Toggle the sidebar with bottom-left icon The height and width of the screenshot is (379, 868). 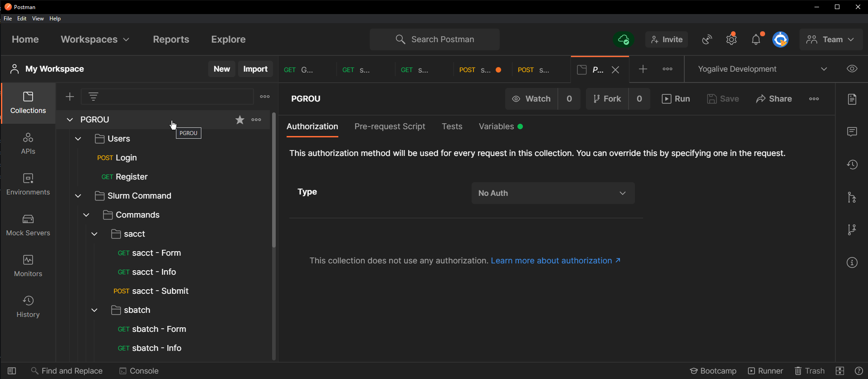coord(12,371)
